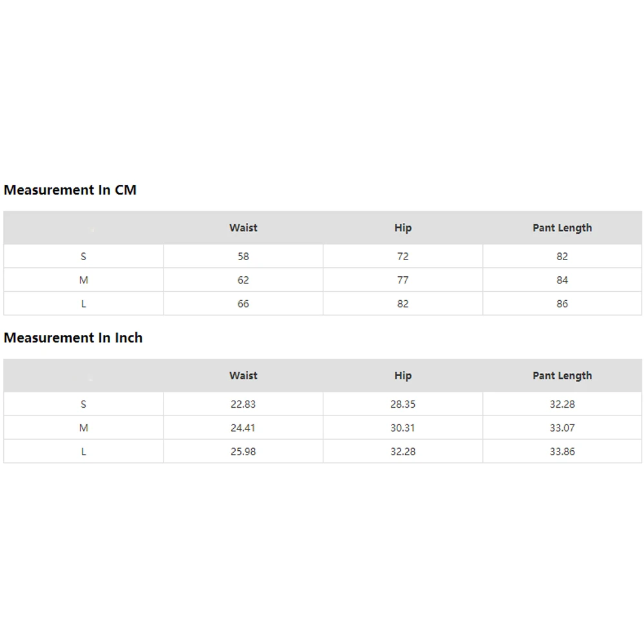Screen dimensions: 644x644
Task: Select the Waist header in the CM table
Action: click(x=243, y=228)
